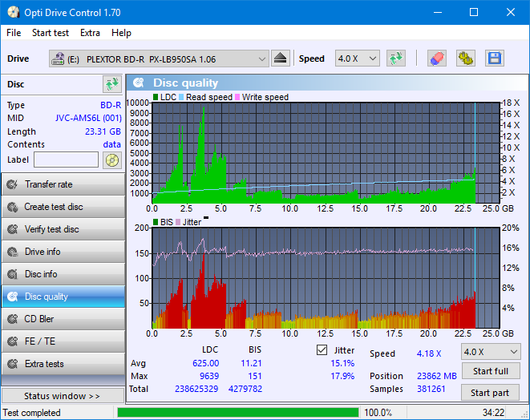Click the Opti Drive Control title icon
The height and width of the screenshot is (420, 530).
tap(14, 13)
